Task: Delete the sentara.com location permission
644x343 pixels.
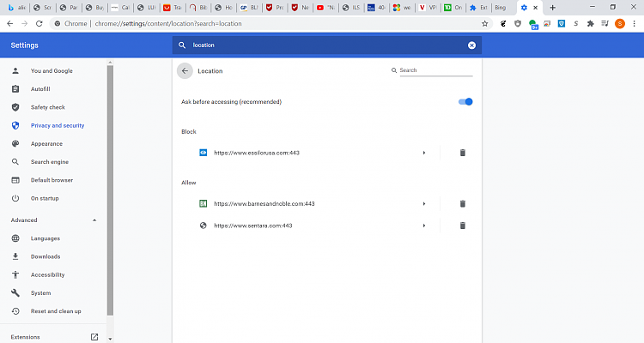Action: click(x=463, y=226)
